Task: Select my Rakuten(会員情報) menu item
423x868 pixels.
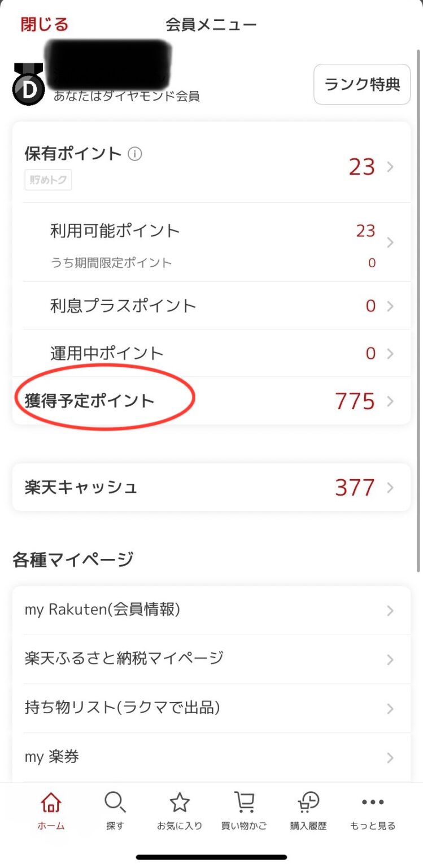Action: (211, 610)
